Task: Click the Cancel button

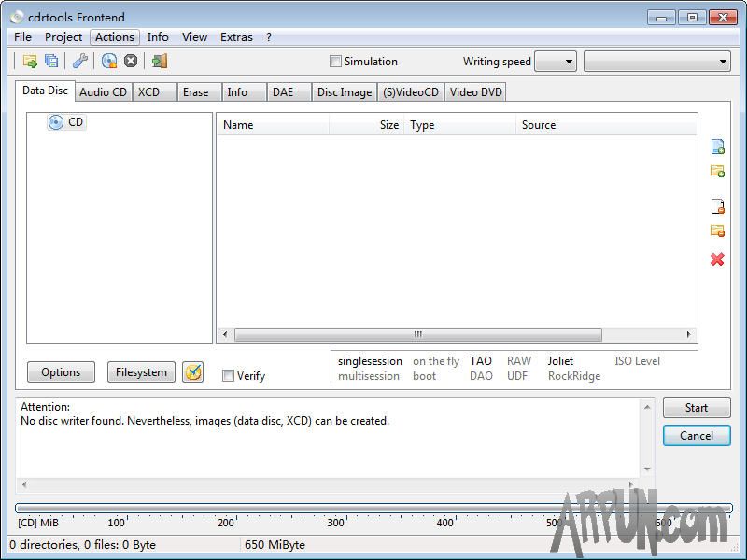Action: 696,435
